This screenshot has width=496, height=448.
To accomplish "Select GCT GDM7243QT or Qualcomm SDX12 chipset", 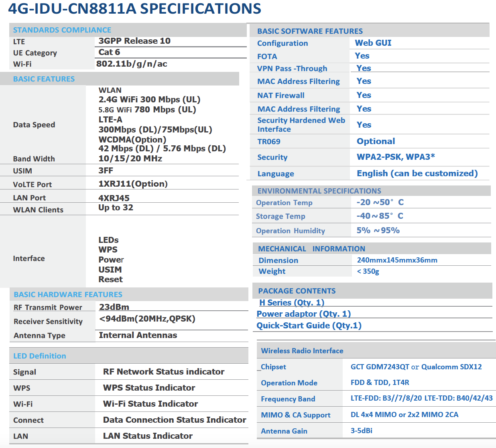I will (416, 367).
